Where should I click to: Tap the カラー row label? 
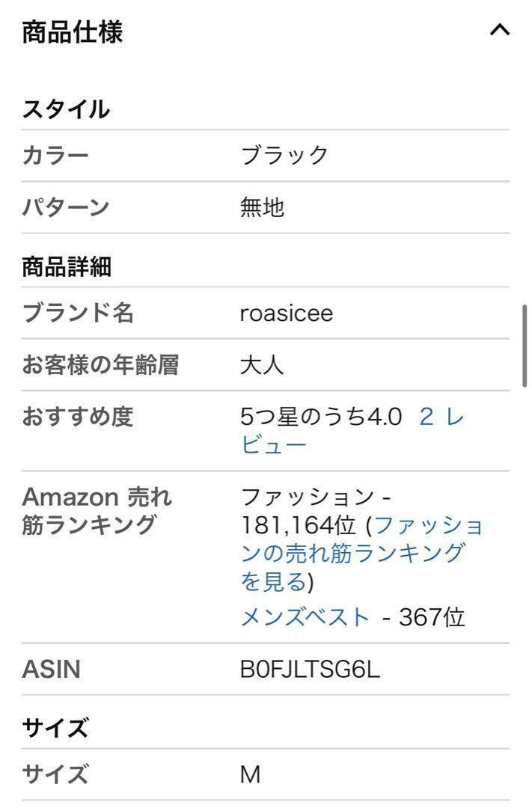(x=55, y=156)
